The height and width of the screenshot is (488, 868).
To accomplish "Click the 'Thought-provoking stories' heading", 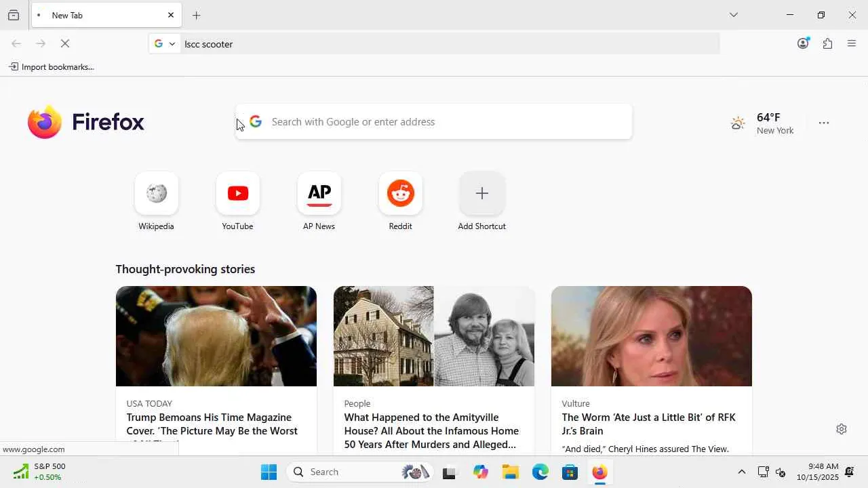I will coord(185,269).
